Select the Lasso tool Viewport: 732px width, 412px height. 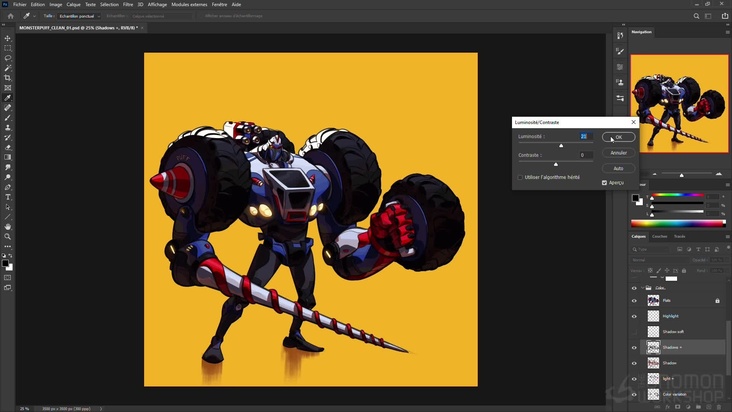click(x=7, y=58)
